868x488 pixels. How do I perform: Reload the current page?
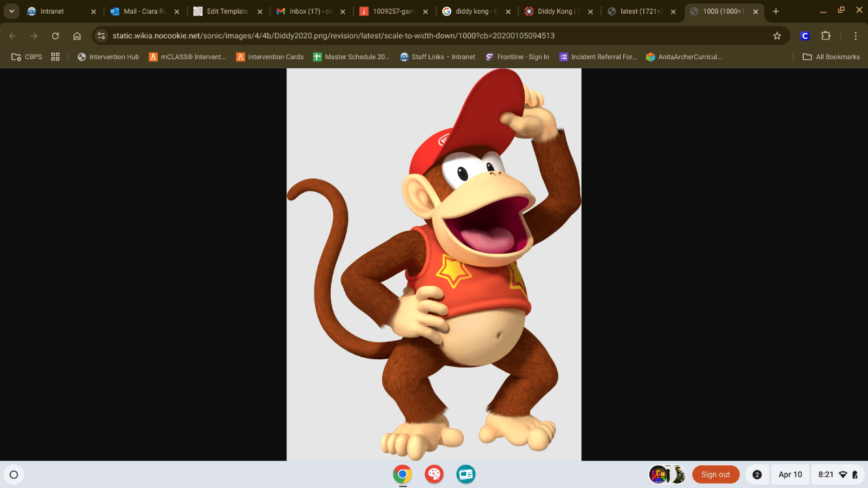pyautogui.click(x=55, y=36)
